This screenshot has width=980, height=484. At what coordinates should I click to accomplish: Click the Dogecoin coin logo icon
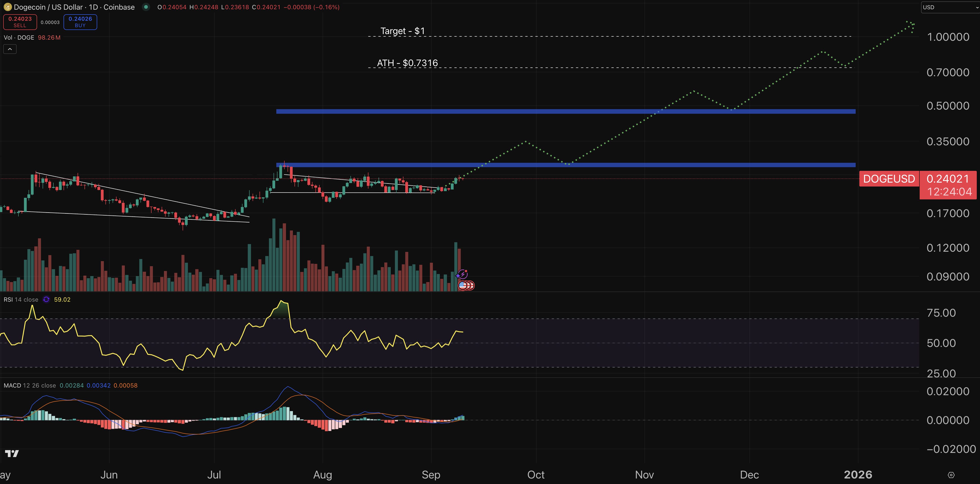point(7,7)
